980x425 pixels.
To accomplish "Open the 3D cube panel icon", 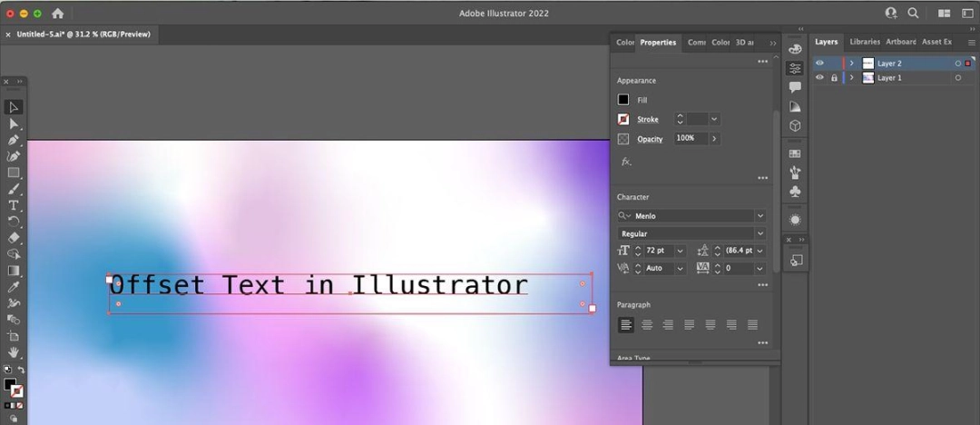I will coord(795,126).
